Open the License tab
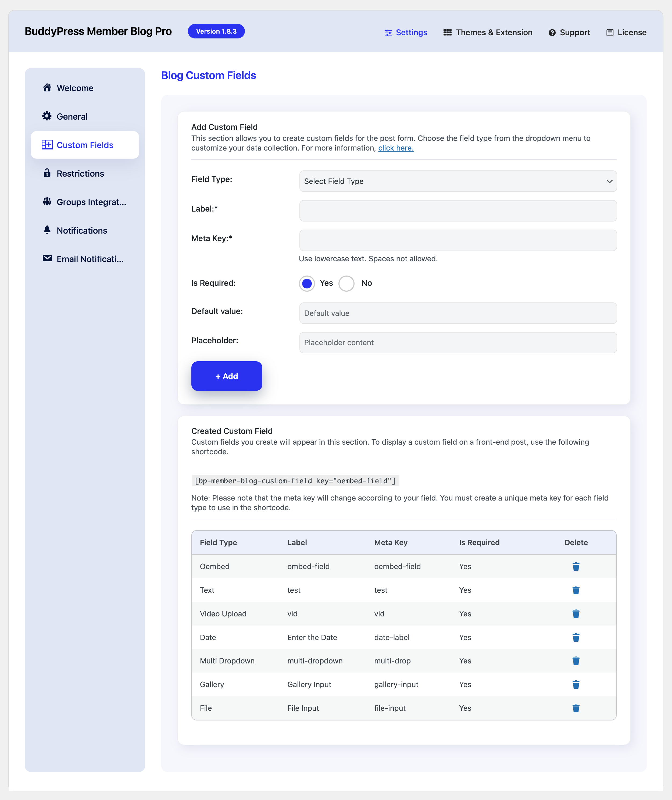 pos(626,32)
